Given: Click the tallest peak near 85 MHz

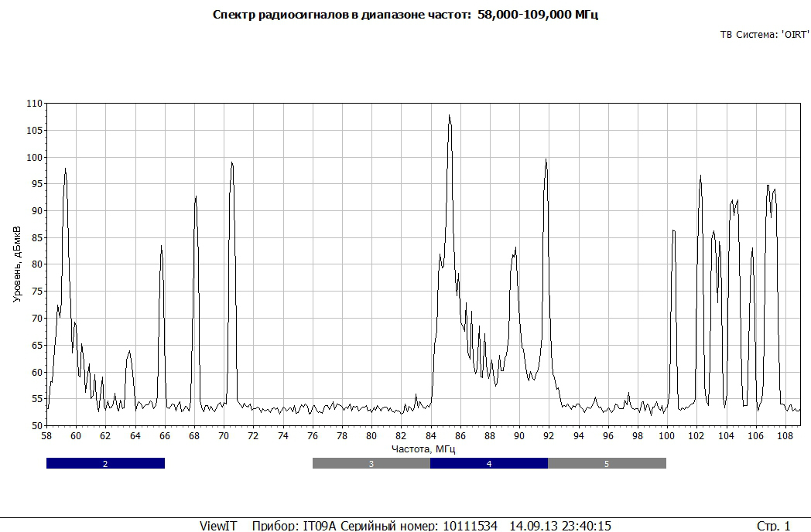Looking at the screenshot, I should (x=449, y=117).
